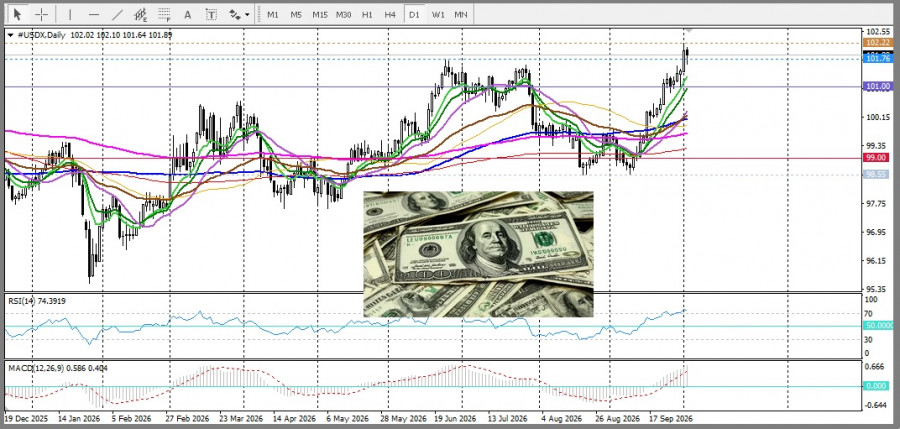
Task: Click the 100.15 price scale value
Action: pyautogui.click(x=878, y=117)
